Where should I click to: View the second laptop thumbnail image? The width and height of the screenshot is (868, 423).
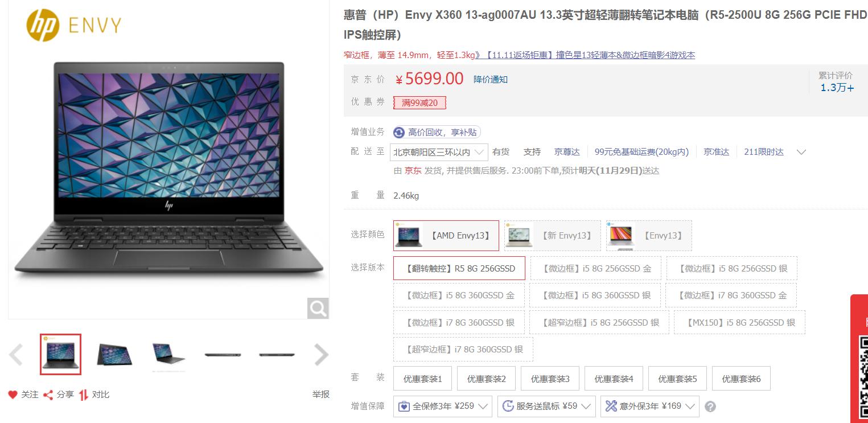tap(114, 355)
